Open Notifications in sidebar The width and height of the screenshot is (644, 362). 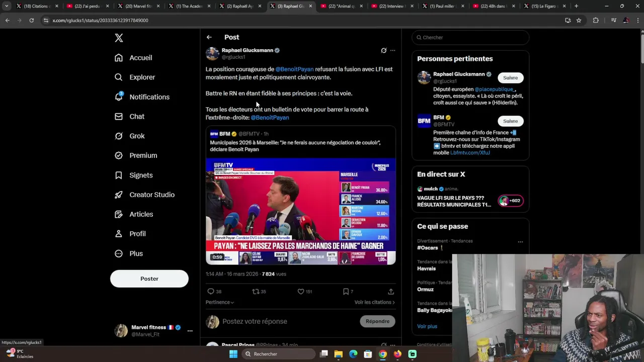pos(142,97)
